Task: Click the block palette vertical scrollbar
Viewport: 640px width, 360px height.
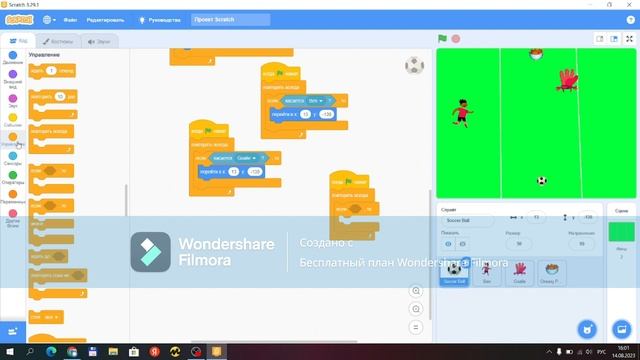Action: click(x=126, y=200)
